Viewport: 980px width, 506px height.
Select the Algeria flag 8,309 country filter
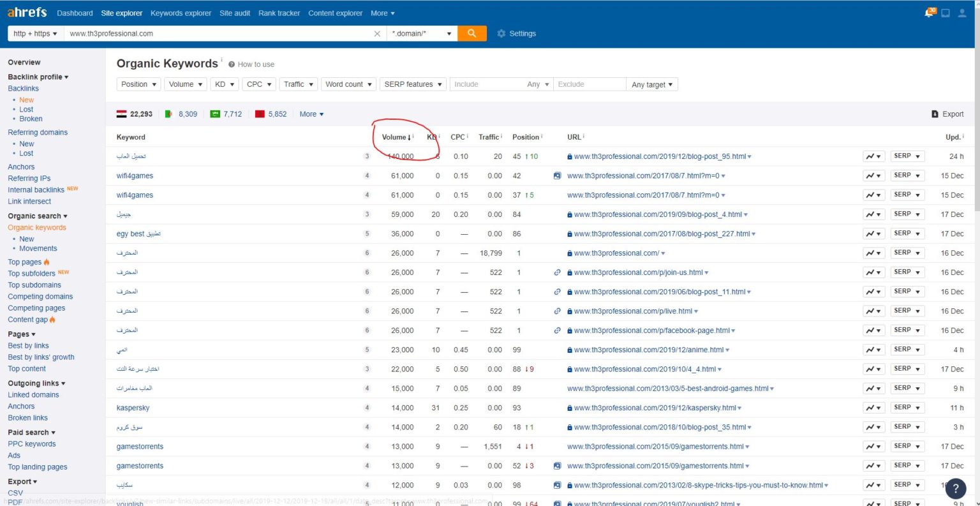pos(181,114)
